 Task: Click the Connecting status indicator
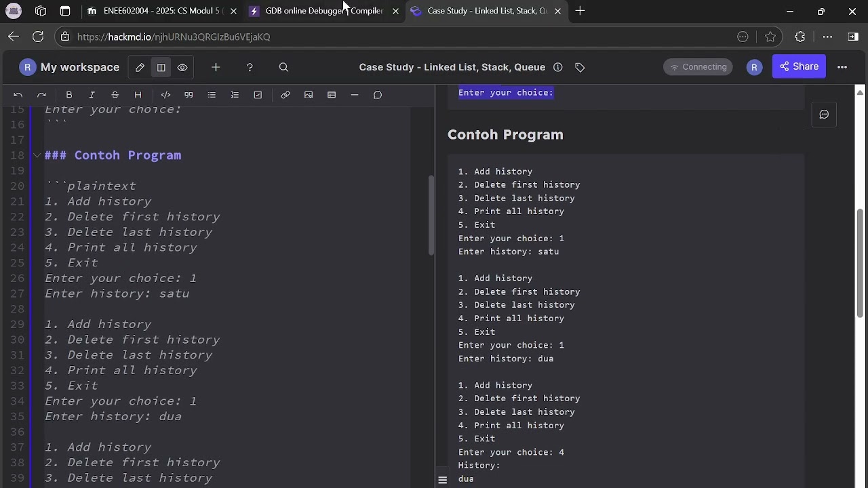coord(698,66)
